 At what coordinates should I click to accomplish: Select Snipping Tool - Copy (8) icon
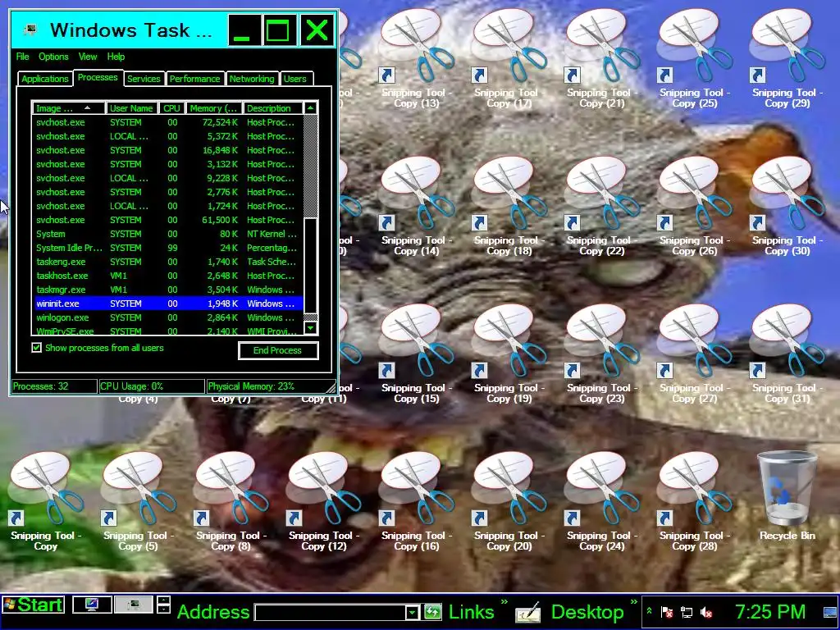point(231,501)
